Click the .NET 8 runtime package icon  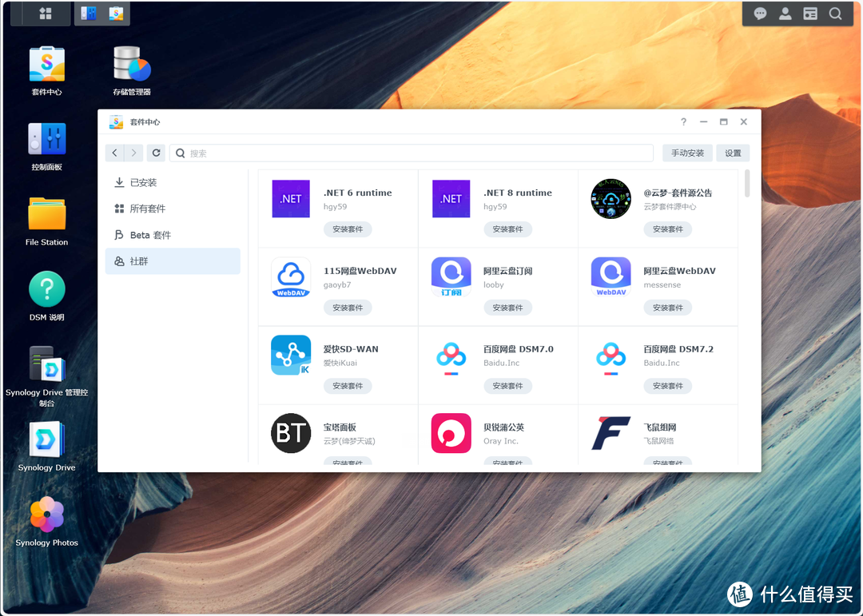pyautogui.click(x=451, y=199)
